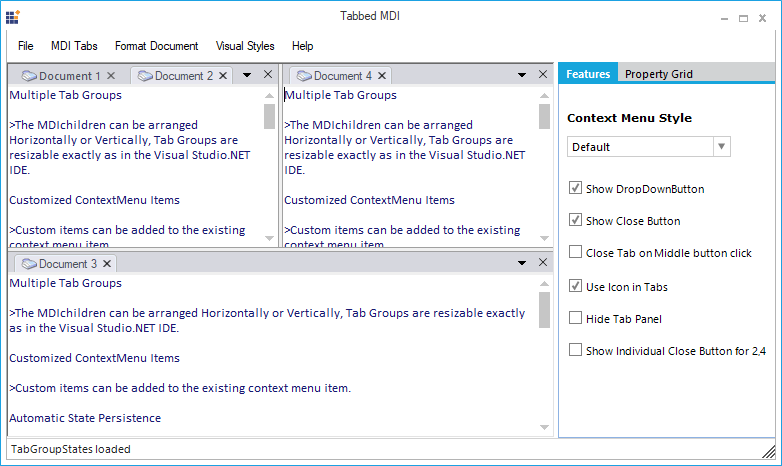Open the Visual Styles menu
Viewport: 782px width, 466px height.
[x=245, y=46]
